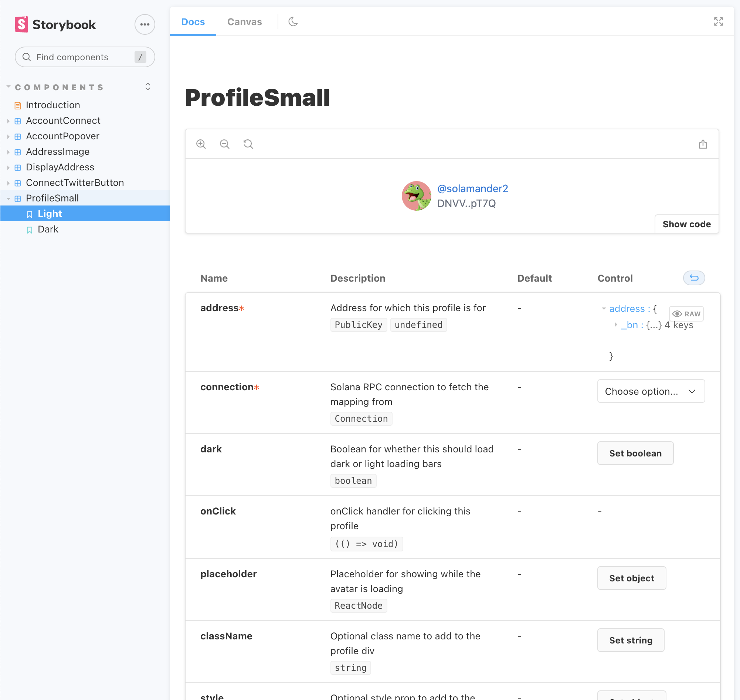Screen dimensions: 740x700
Task: Expand the AccountConnect tree item
Action: [x=8, y=121]
